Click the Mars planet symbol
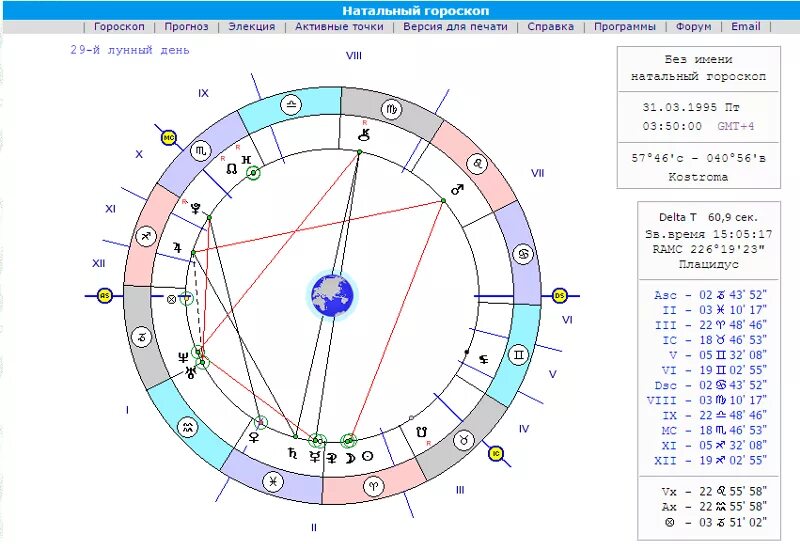Screen dimensions: 800x544 pos(457,189)
